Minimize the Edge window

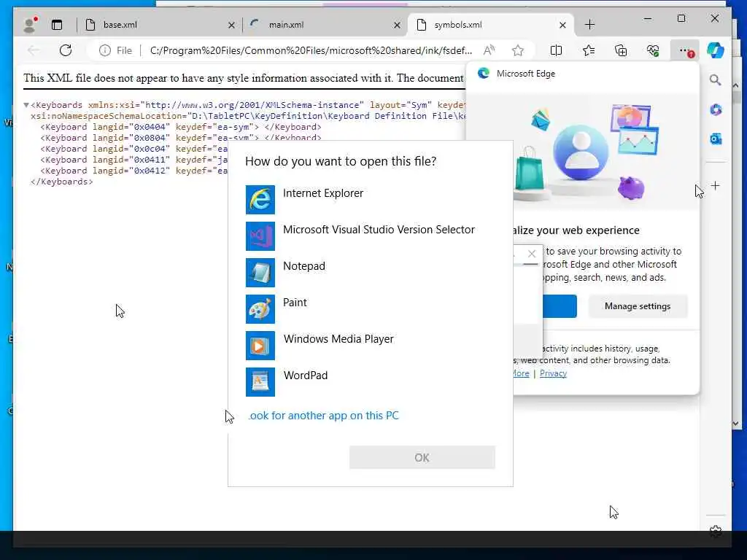coord(648,18)
